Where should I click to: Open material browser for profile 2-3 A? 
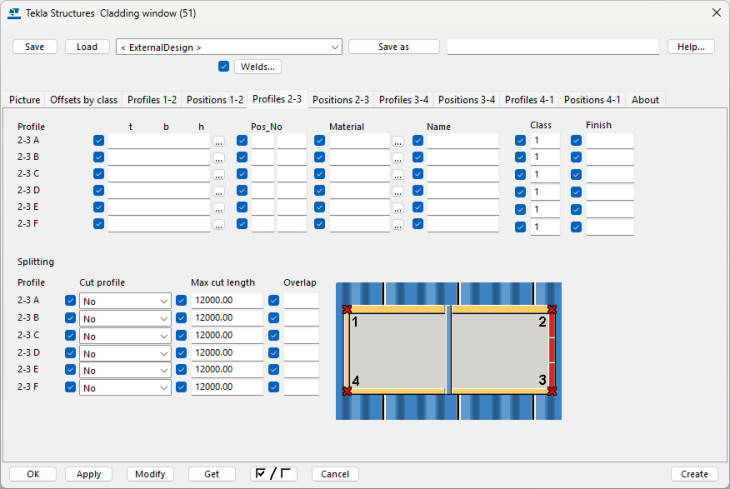[398, 142]
